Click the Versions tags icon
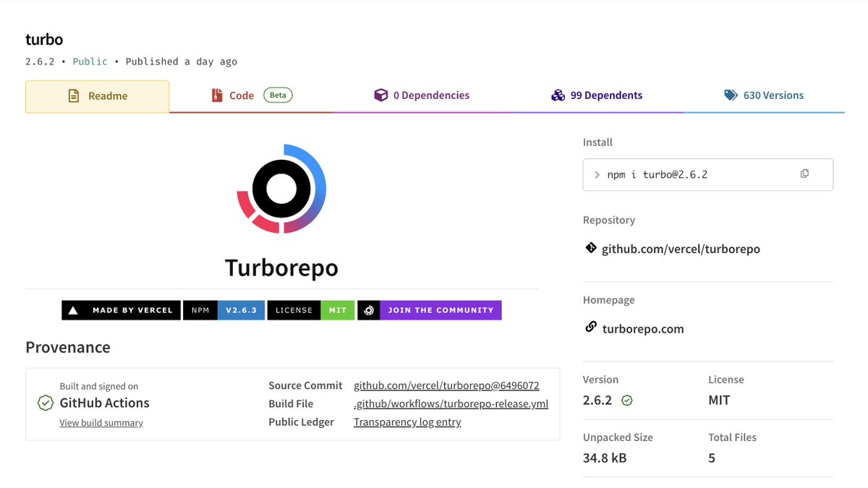 point(731,95)
